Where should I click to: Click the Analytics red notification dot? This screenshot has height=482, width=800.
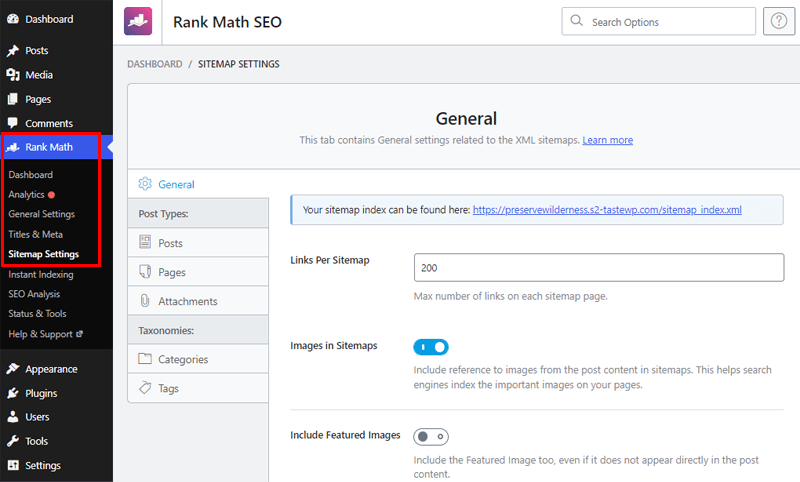[x=52, y=195]
